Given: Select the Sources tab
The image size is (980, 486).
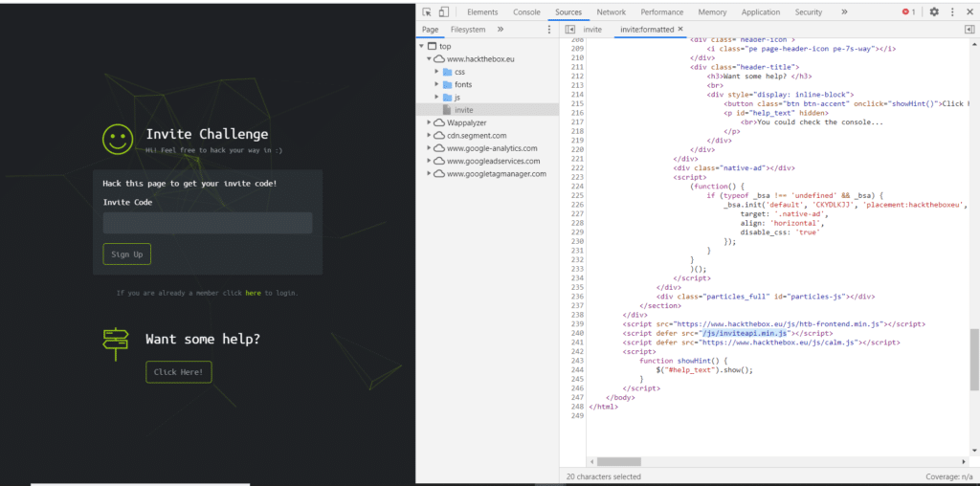Looking at the screenshot, I should click(568, 11).
